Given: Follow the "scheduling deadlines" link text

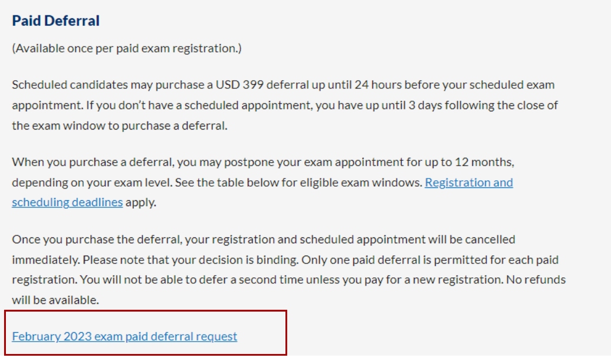Looking at the screenshot, I should (x=67, y=203).
